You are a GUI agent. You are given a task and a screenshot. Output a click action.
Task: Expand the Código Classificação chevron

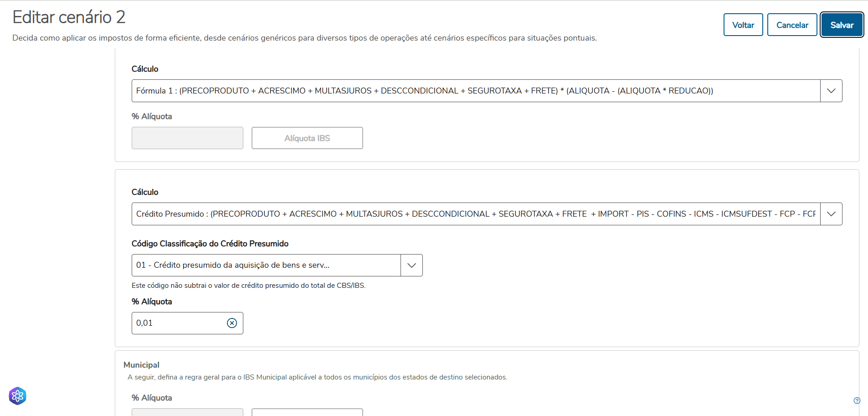tap(411, 265)
